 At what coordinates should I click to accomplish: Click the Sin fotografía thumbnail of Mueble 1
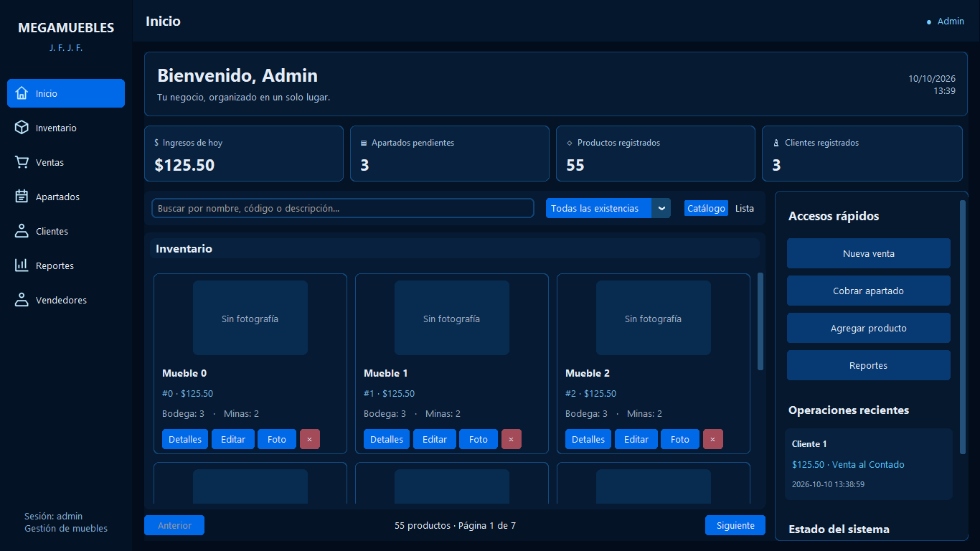(452, 318)
